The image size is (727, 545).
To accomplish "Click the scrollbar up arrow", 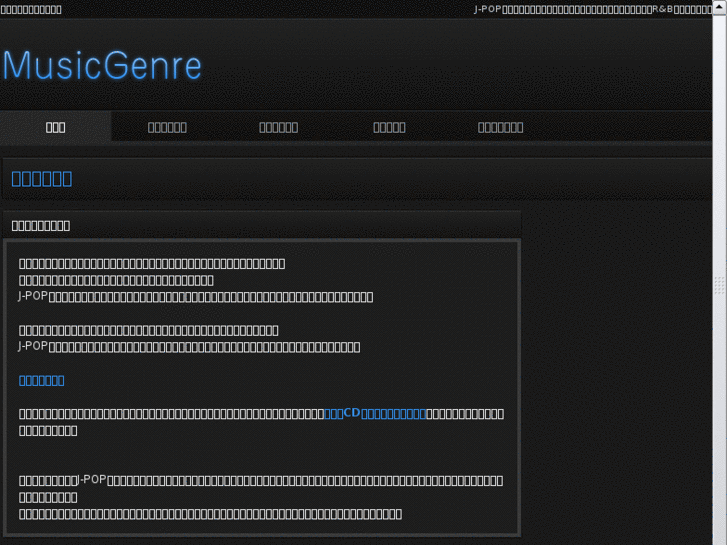I will tap(719, 7).
